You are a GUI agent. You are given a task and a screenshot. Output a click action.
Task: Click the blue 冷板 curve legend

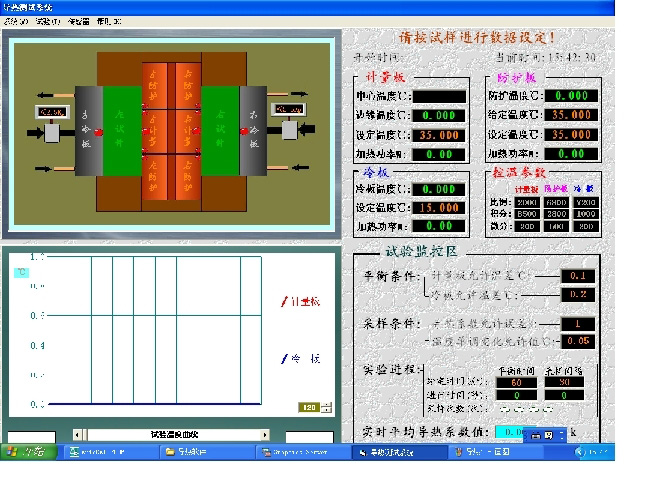pos(300,358)
